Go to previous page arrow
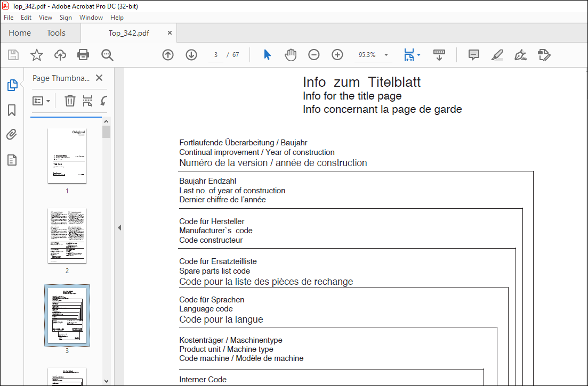This screenshot has width=588, height=386. point(168,55)
